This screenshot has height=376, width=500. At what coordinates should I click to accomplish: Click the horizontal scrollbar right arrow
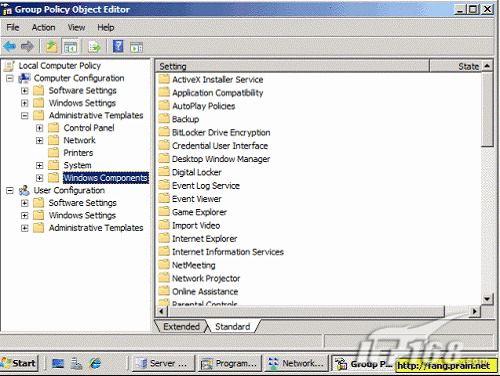tap(475, 311)
